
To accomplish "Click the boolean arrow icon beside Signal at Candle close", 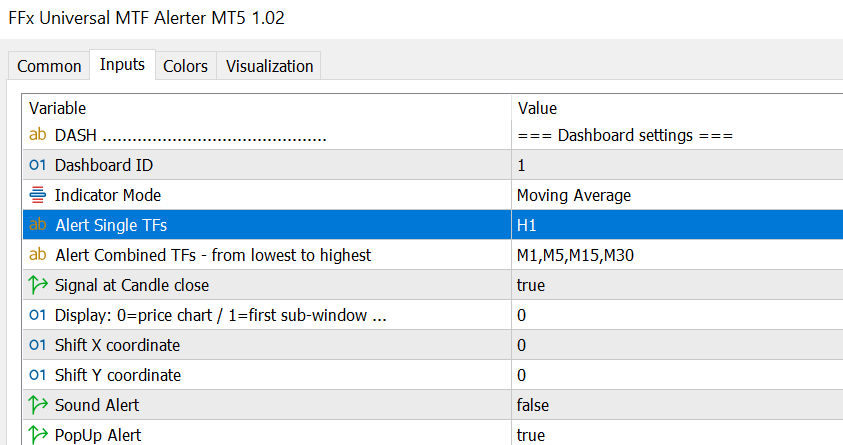I will pos(38,285).
